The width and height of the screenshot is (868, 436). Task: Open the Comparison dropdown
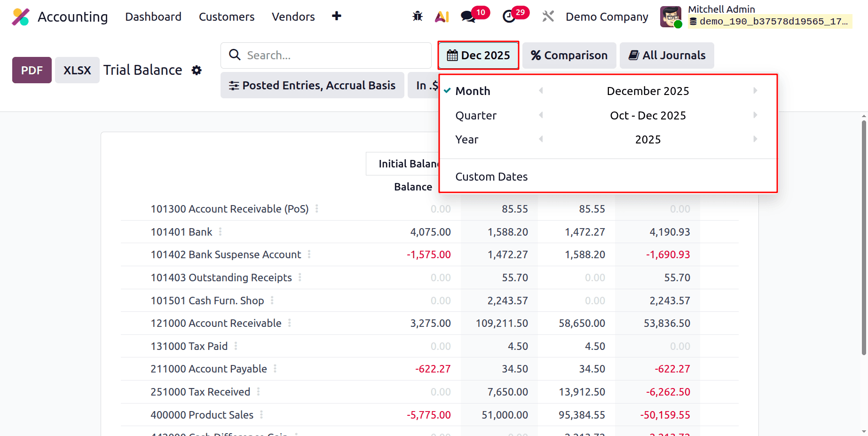pos(569,55)
